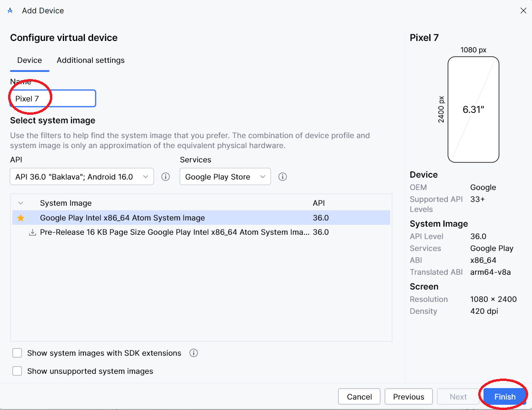This screenshot has width=532, height=410.
Task: Close the Add Device dialog
Action: [x=523, y=10]
